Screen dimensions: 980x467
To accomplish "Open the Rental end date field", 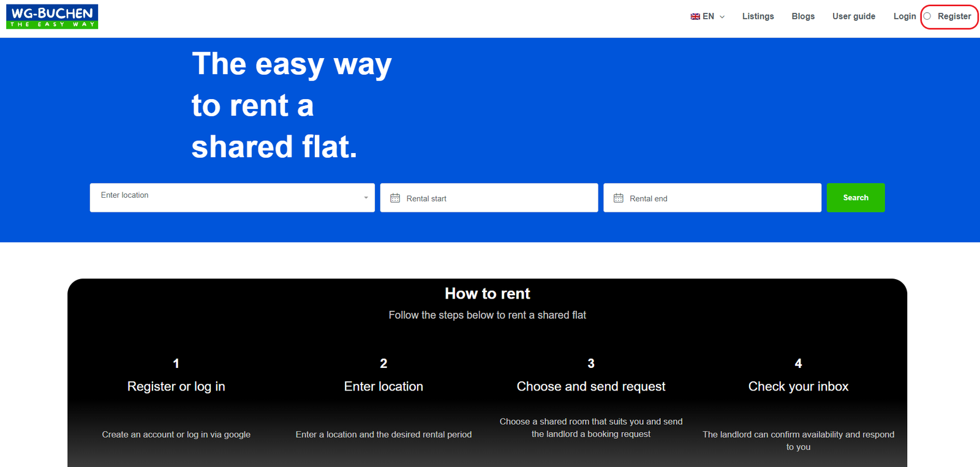I will pos(712,198).
